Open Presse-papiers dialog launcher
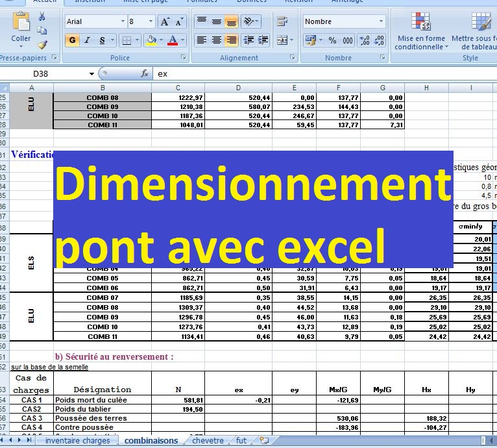 point(55,57)
